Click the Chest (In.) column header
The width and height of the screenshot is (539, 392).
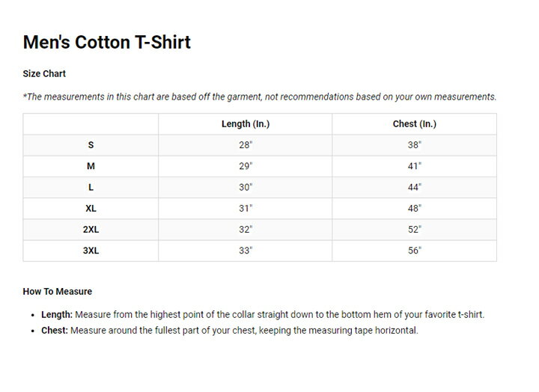tap(414, 123)
